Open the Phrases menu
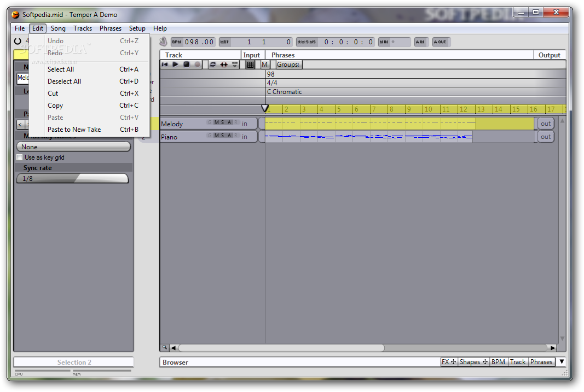Screen dimensions: 584x392 click(110, 28)
